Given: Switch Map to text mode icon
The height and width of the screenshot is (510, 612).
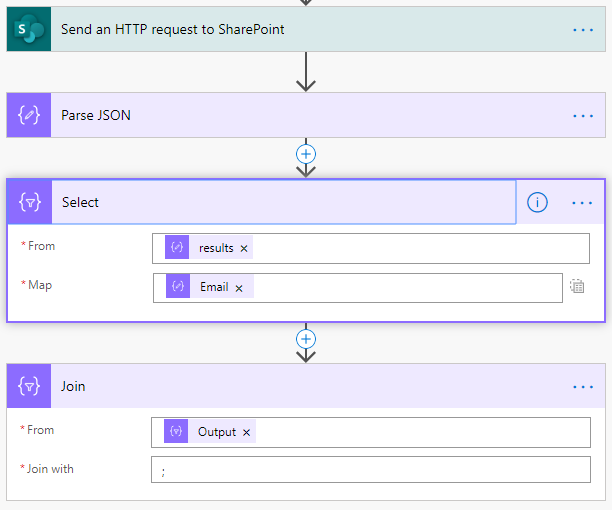Looking at the screenshot, I should (577, 286).
